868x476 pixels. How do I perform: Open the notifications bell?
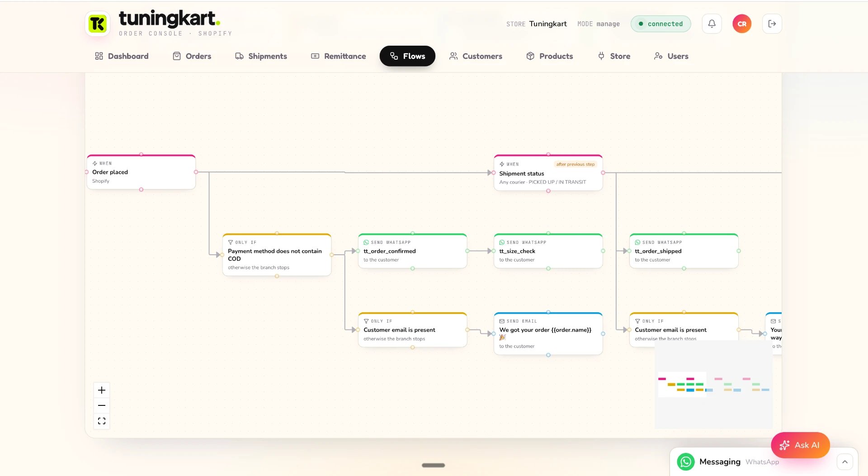click(712, 24)
